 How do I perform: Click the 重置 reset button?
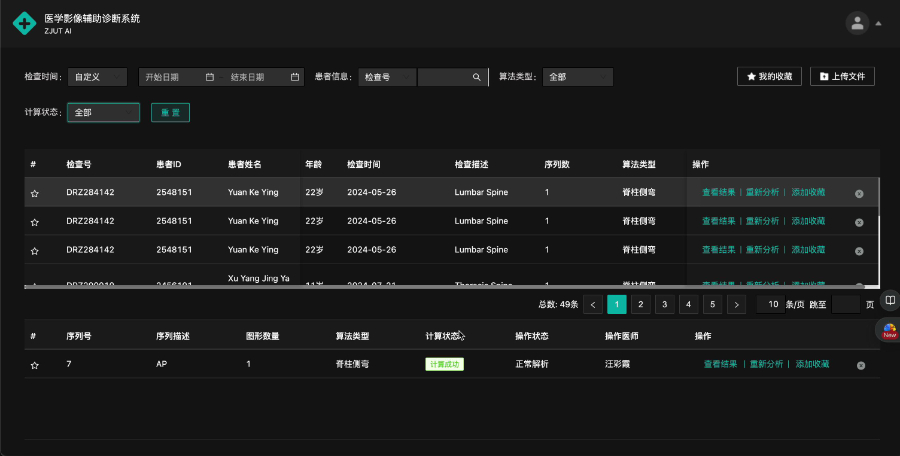click(170, 113)
